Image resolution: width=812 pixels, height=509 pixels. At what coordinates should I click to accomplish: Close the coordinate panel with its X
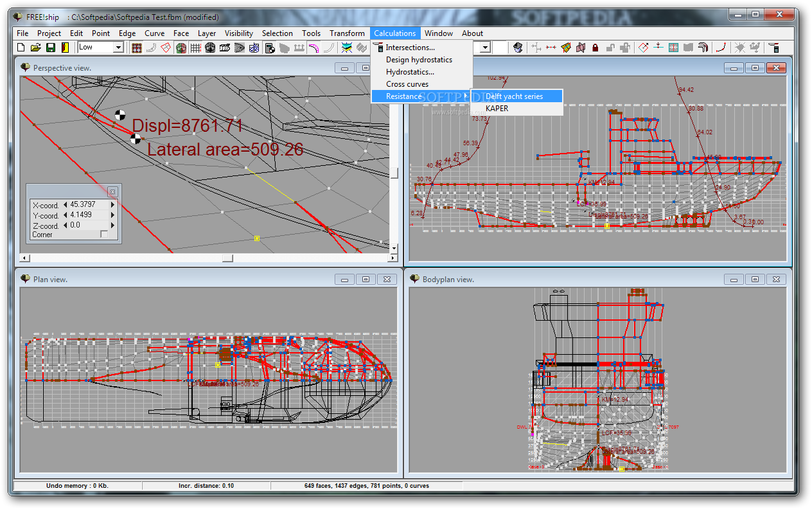pos(112,192)
